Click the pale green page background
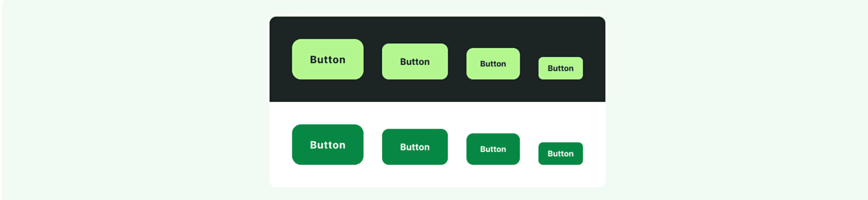Screen dimensions: 868x200 (x=130, y=100)
